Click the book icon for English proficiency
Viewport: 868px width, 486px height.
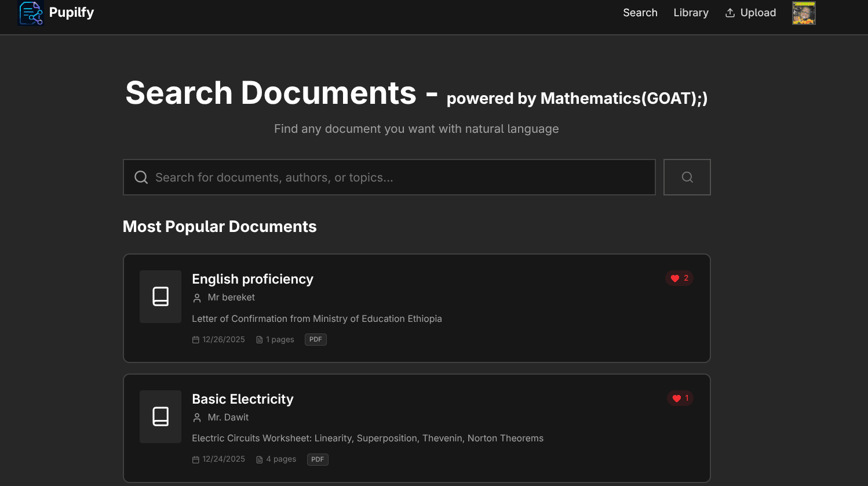tap(161, 296)
